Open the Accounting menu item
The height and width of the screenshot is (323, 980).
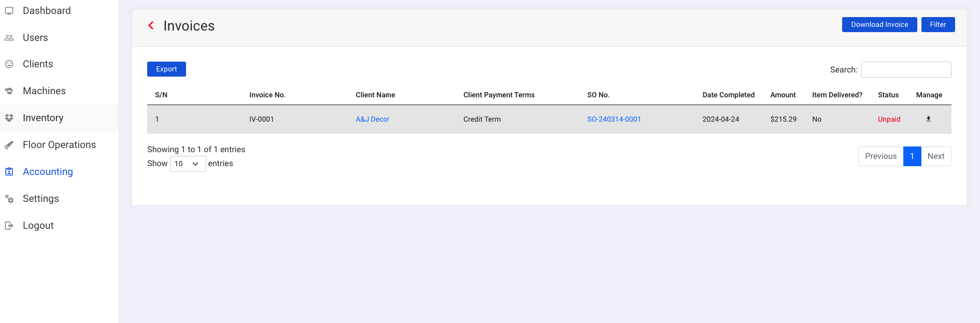[48, 172]
